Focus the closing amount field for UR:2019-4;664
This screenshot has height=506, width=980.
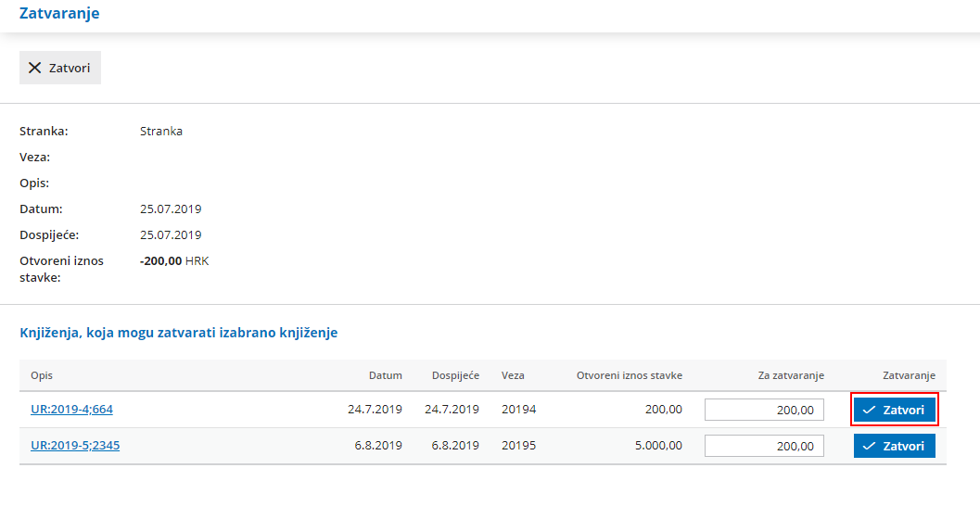(764, 410)
